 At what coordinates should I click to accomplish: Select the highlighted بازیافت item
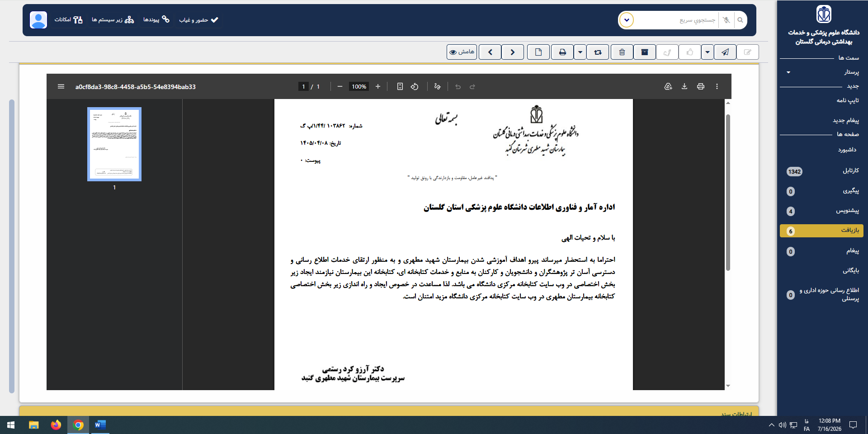[821, 231]
